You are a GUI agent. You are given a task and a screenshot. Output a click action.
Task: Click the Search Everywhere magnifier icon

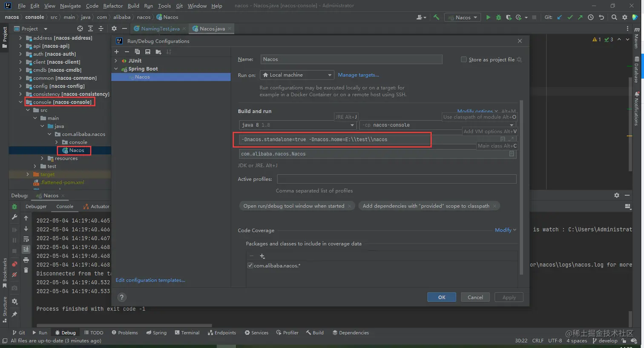[614, 17]
